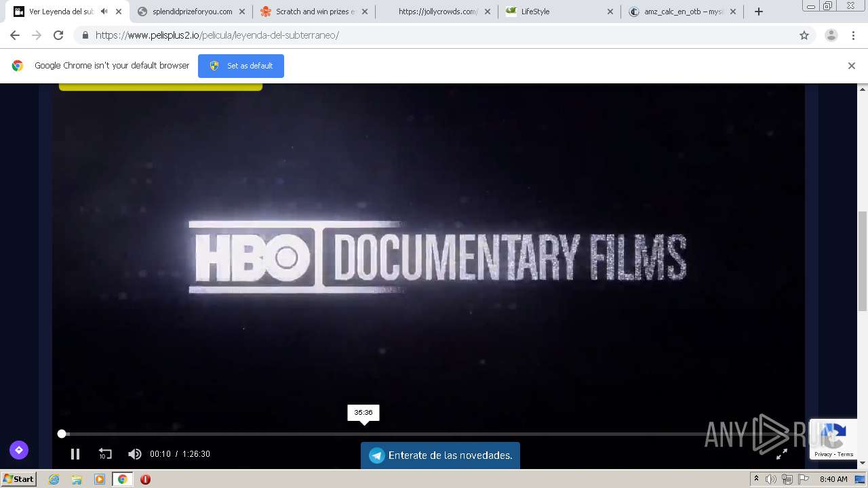Open Telegram 'Enterate de las novedades' banner
Image resolution: width=868 pixels, height=488 pixels.
point(440,455)
